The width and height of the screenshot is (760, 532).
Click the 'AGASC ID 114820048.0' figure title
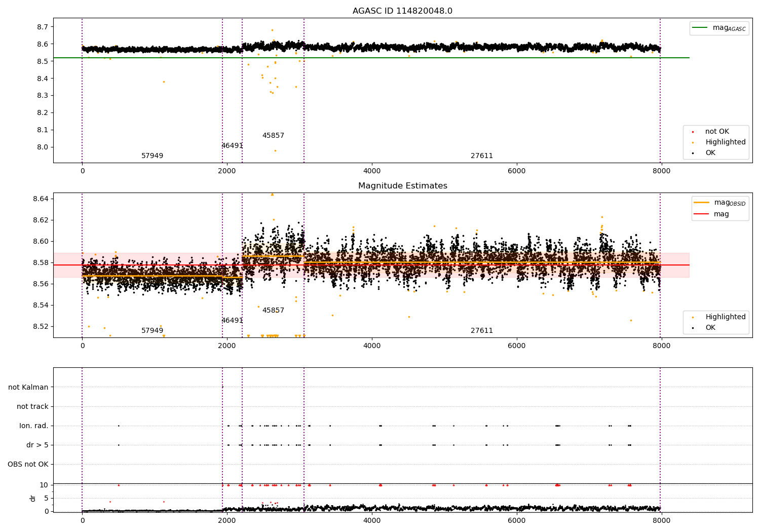(402, 11)
